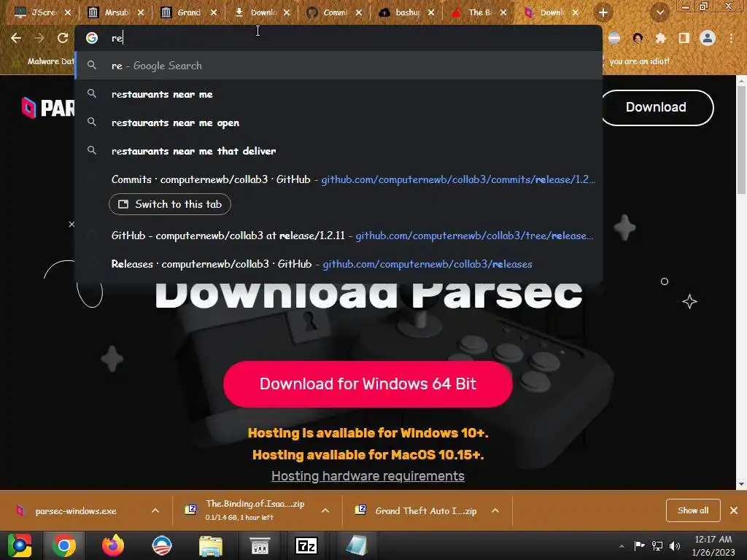Open the collab3 at release/1.2.11 suggestion
747x560 pixels.
pos(338,236)
